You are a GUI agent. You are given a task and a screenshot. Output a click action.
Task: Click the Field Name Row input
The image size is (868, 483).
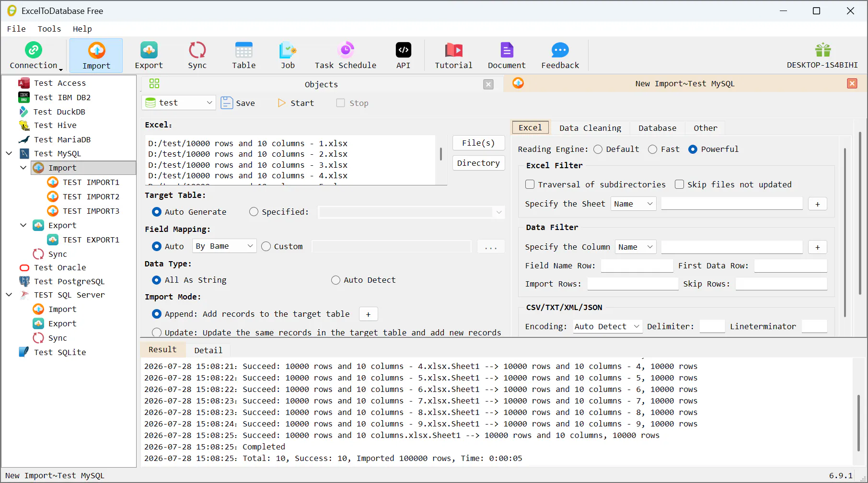(637, 266)
